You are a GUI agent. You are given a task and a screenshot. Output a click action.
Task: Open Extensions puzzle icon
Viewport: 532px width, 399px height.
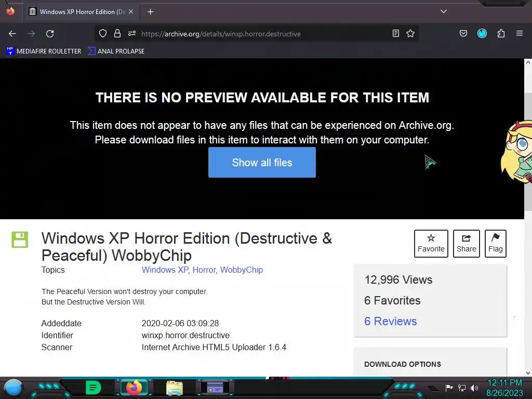pyautogui.click(x=501, y=33)
